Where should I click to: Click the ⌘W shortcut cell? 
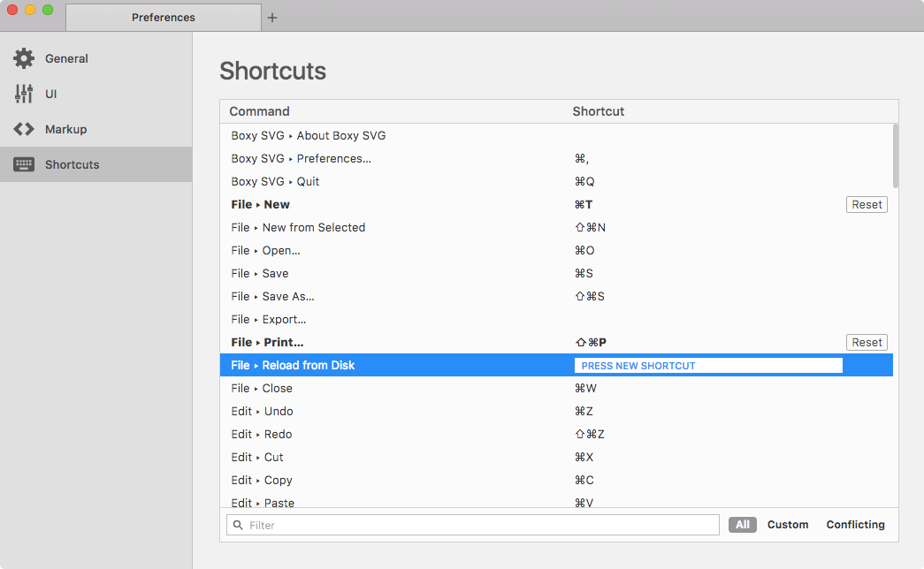(585, 388)
